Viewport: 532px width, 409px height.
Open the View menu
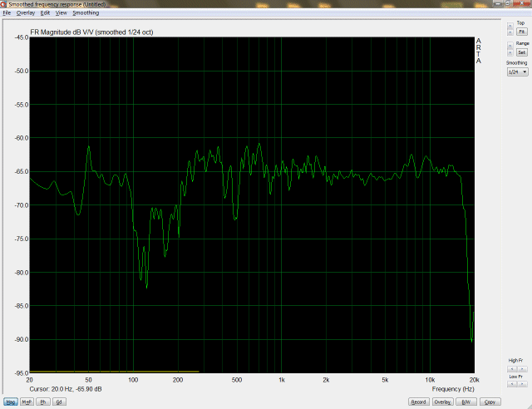pos(61,13)
